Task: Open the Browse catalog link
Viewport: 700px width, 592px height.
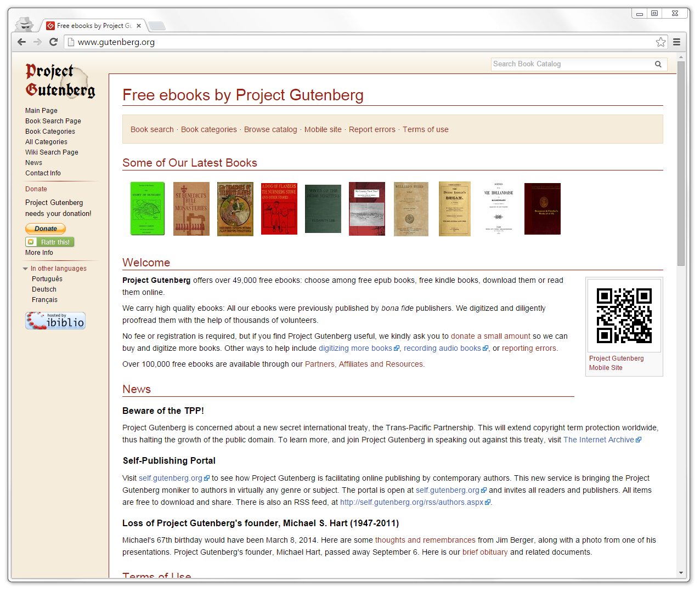Action: click(x=270, y=129)
